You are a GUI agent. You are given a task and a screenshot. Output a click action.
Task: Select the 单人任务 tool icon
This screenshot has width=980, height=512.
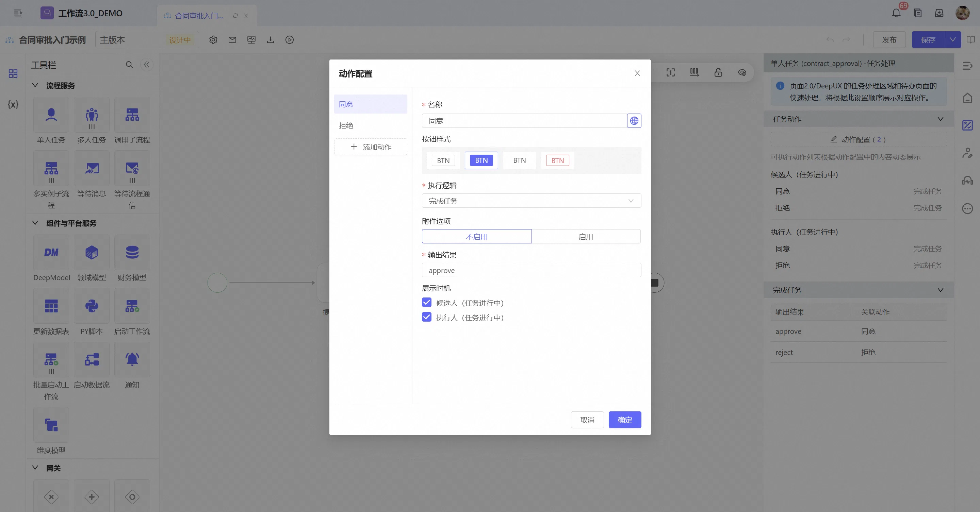(x=51, y=115)
